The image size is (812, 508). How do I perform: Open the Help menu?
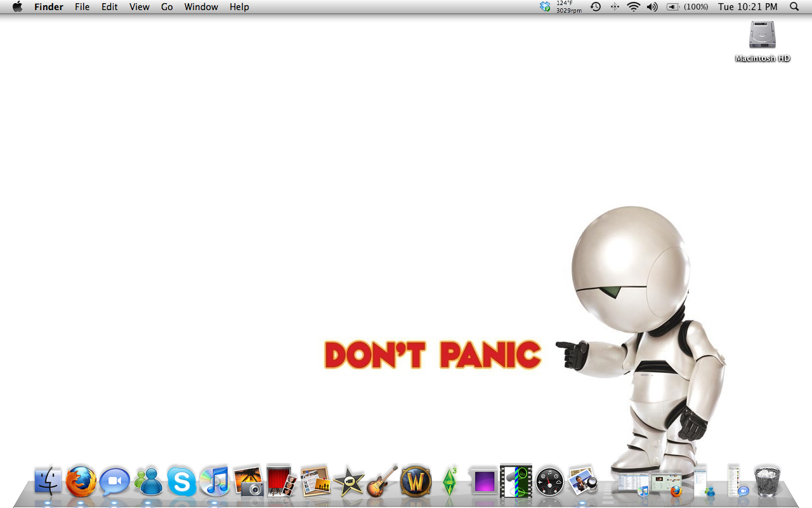[239, 7]
